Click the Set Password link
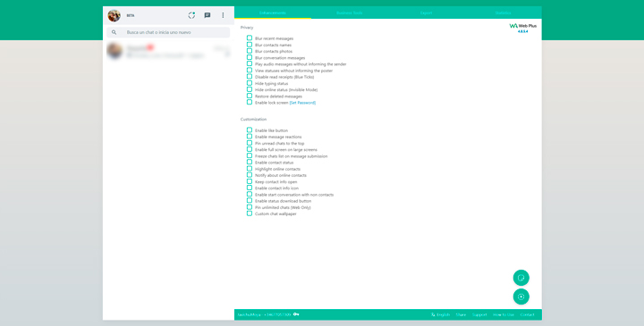Viewport: 644px width, 326px height. [x=302, y=103]
